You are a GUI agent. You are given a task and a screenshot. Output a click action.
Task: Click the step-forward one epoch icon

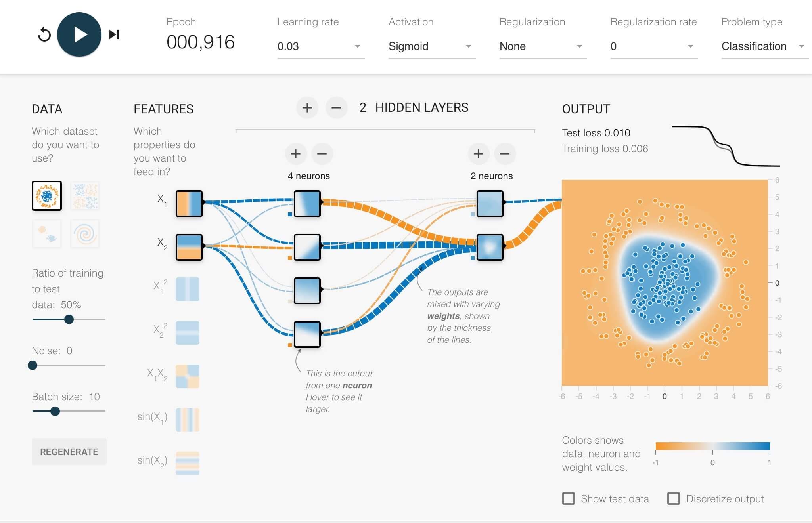click(114, 34)
